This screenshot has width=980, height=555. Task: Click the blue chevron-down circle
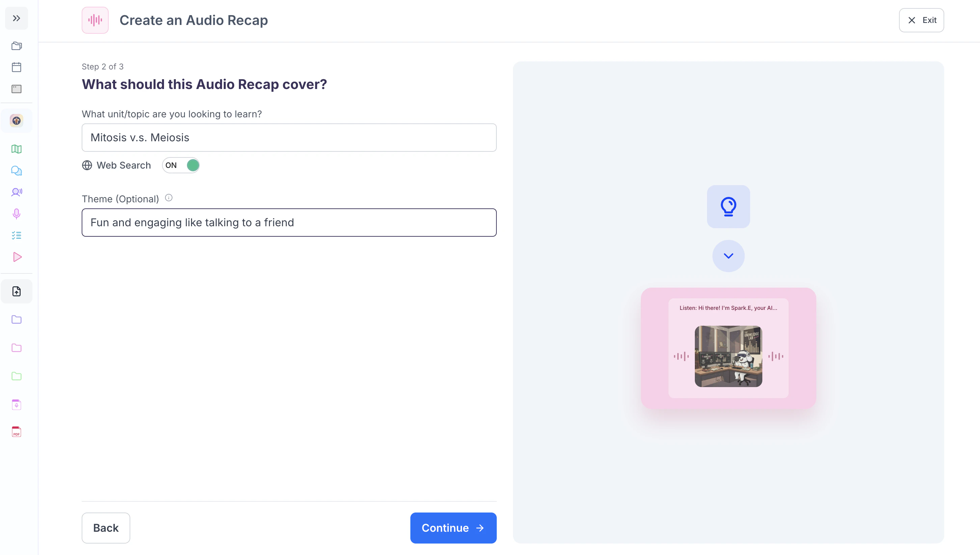click(x=728, y=256)
